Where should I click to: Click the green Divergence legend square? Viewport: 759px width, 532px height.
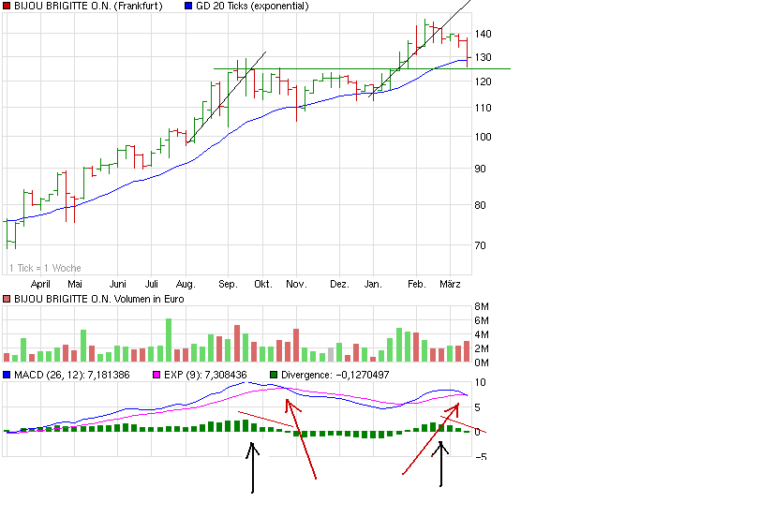tap(274, 375)
